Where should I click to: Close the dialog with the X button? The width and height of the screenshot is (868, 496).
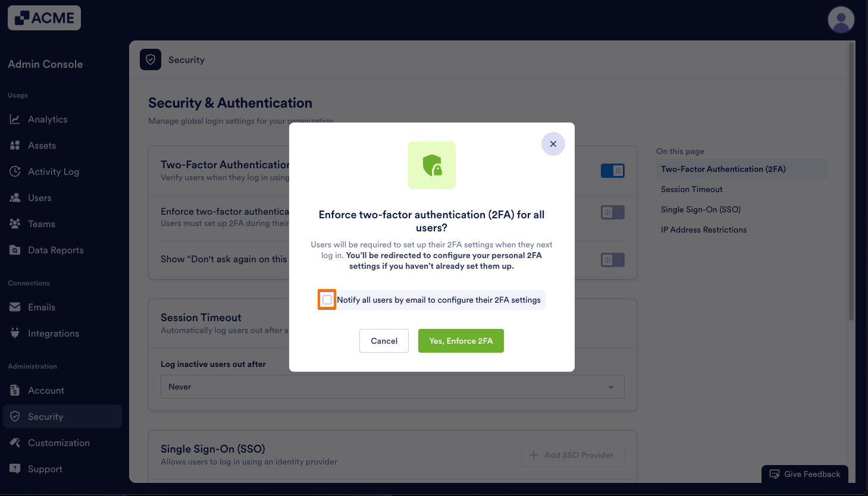coord(553,144)
